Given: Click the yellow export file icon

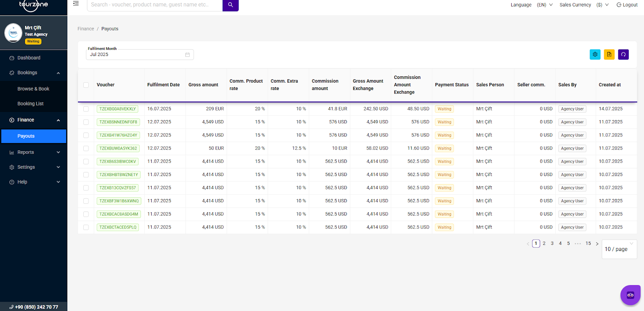Looking at the screenshot, I should tap(609, 54).
